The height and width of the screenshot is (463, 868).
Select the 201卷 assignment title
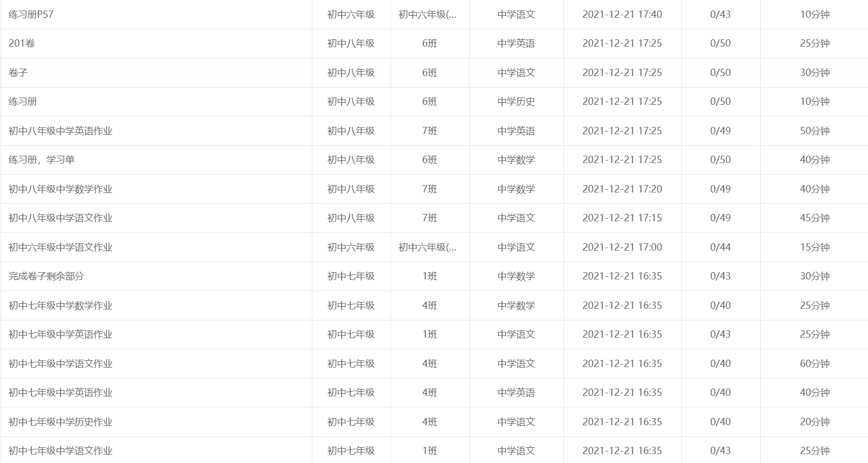21,44
